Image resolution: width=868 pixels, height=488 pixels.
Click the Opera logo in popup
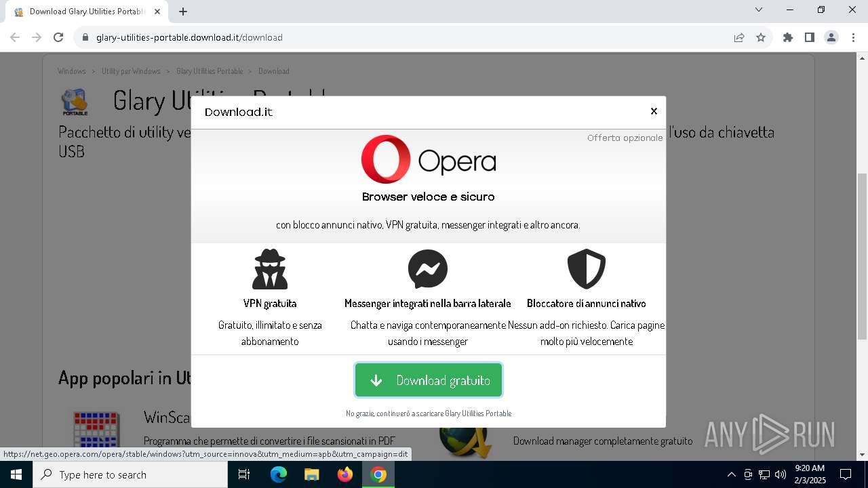click(x=429, y=160)
